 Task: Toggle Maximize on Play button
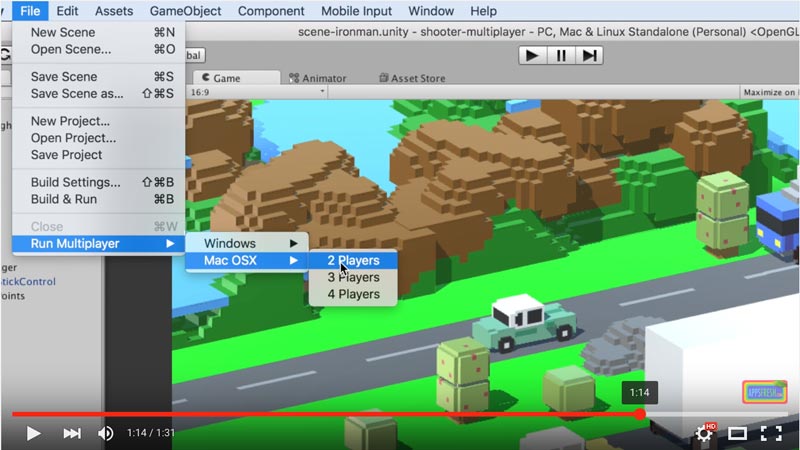click(769, 92)
